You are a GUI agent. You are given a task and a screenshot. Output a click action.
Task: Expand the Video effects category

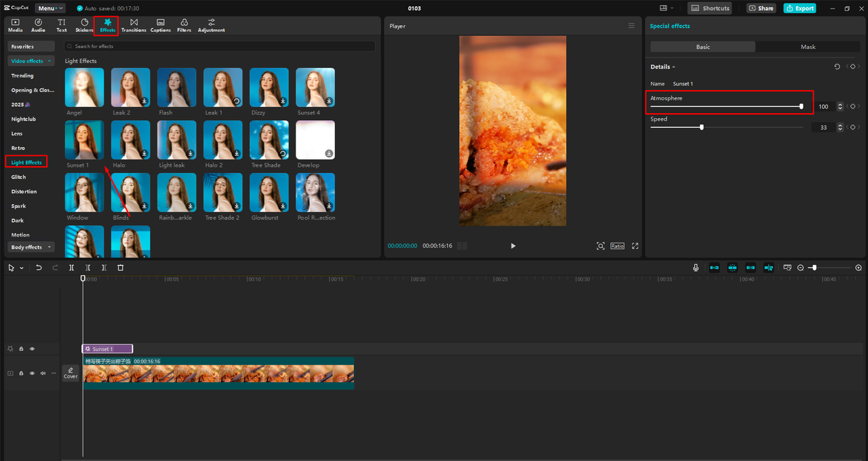(x=31, y=61)
